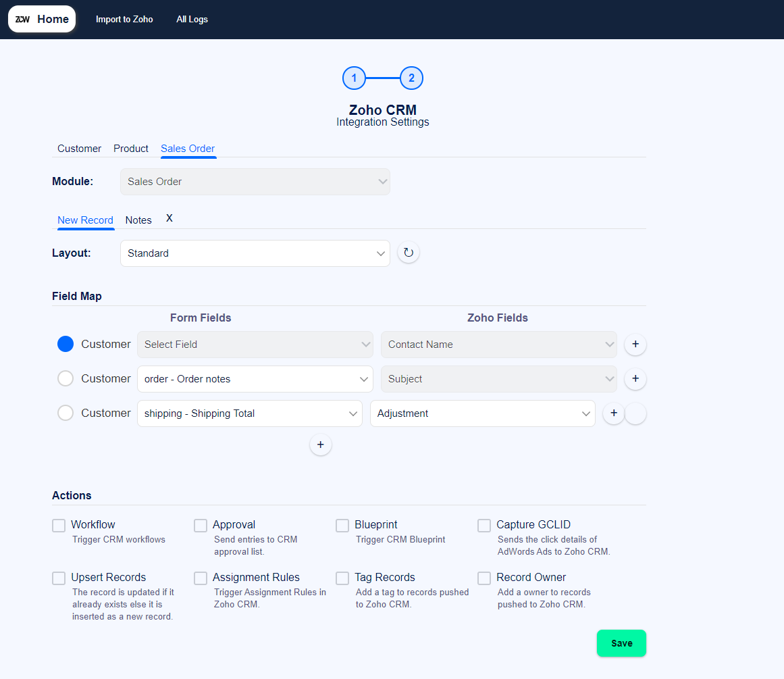This screenshot has height=679, width=784.
Task: Click blank round button next to Adjustment row
Action: coord(636,413)
